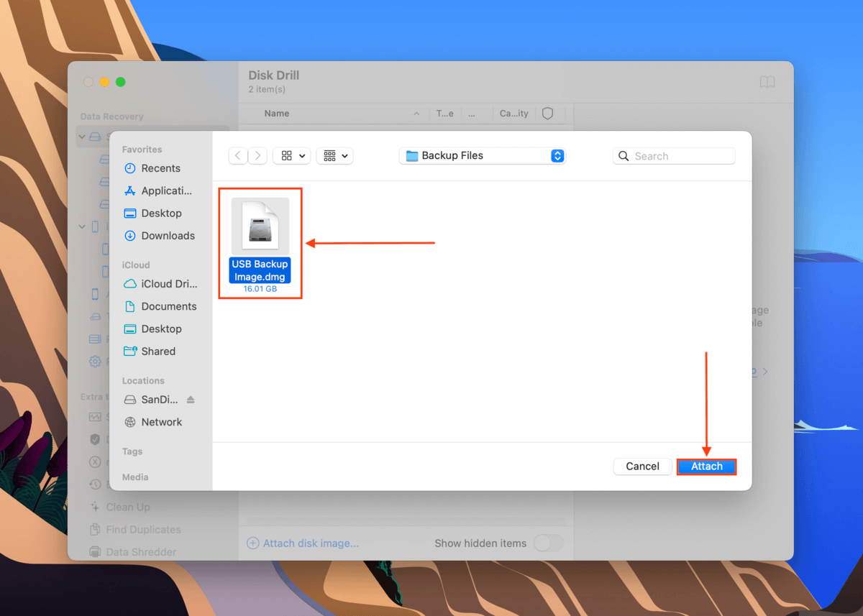This screenshot has height=616, width=863.
Task: Collapse the iPhone group expander in Disk Drill
Action: (82, 226)
